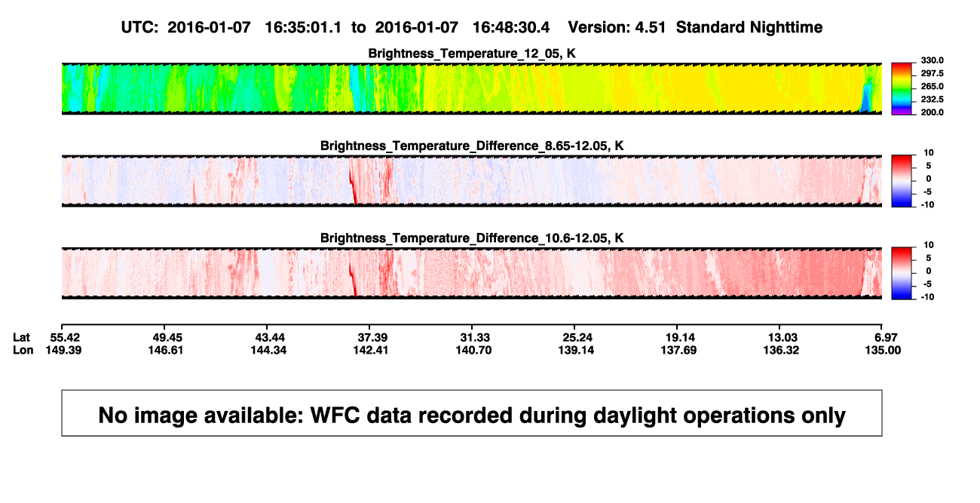Click the 10.6-12.05 difference image strip
The height and width of the screenshot is (503, 980).
472,273
